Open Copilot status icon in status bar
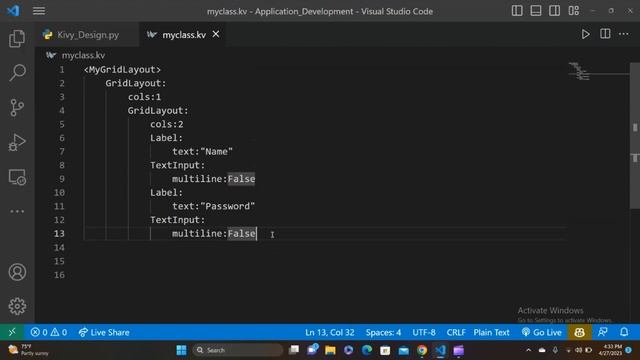The width and height of the screenshot is (640, 360). (579, 332)
